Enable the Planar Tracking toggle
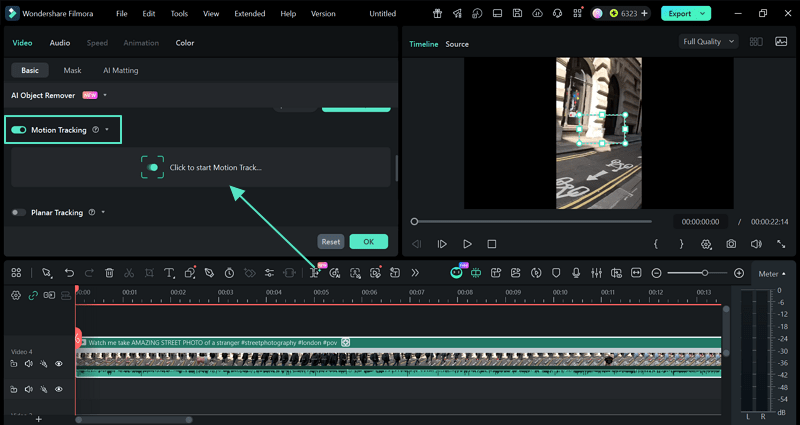The width and height of the screenshot is (800, 425). (x=18, y=213)
